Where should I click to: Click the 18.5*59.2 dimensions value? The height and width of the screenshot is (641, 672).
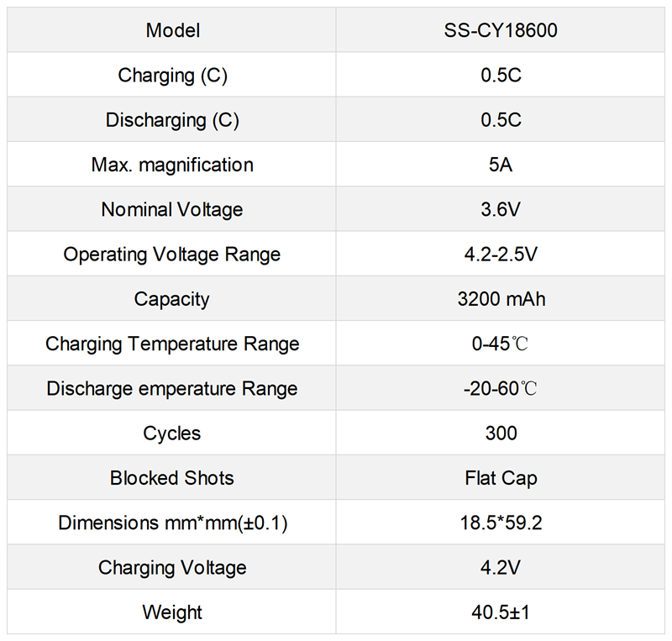tap(501, 523)
